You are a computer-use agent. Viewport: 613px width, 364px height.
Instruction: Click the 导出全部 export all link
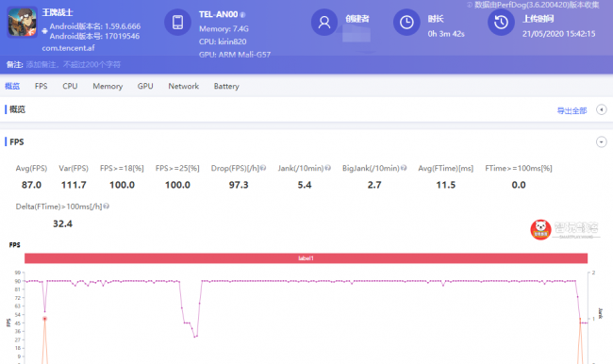[572, 110]
